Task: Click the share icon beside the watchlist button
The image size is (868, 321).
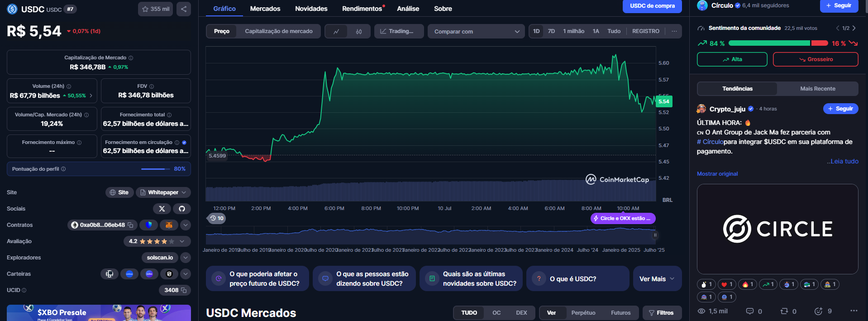Action: click(184, 9)
